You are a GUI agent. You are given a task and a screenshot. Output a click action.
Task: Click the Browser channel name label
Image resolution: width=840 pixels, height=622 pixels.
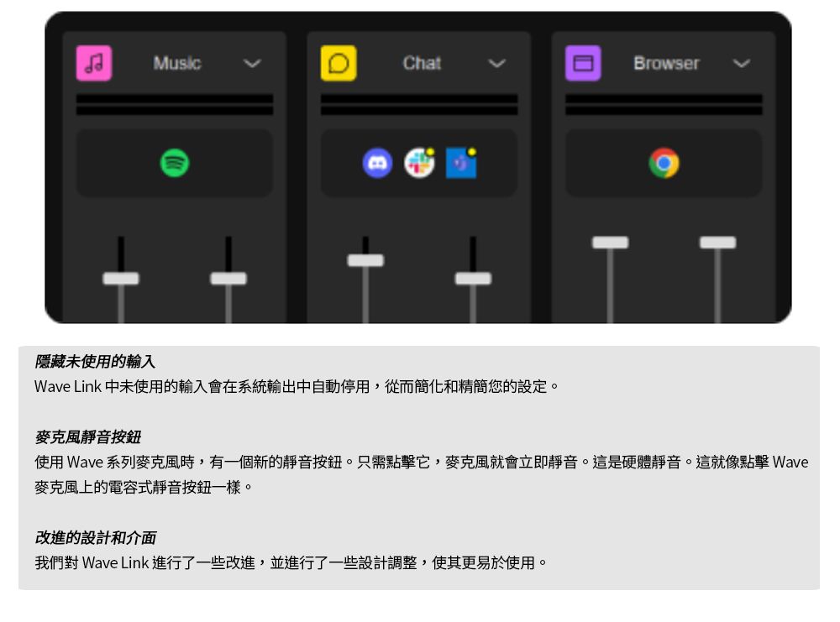(666, 63)
